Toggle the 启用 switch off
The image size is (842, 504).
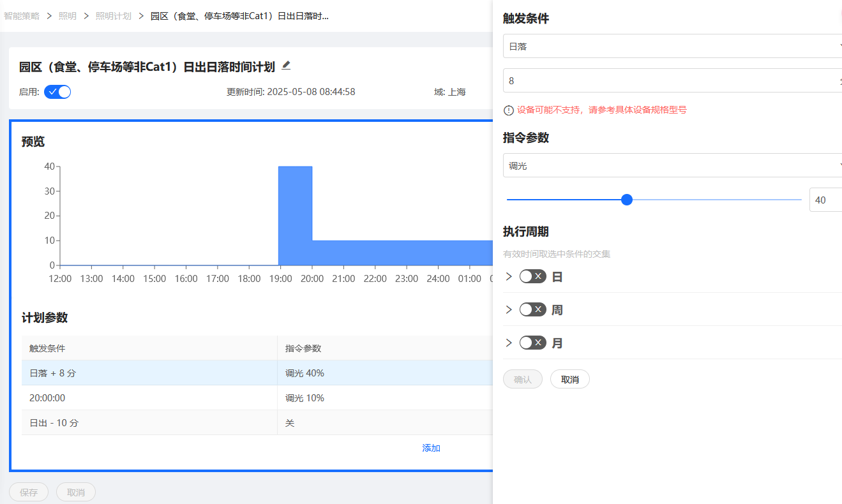(x=57, y=92)
